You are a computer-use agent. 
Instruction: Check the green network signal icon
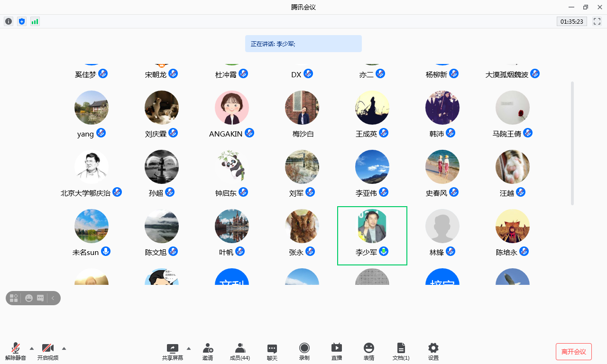pos(35,21)
